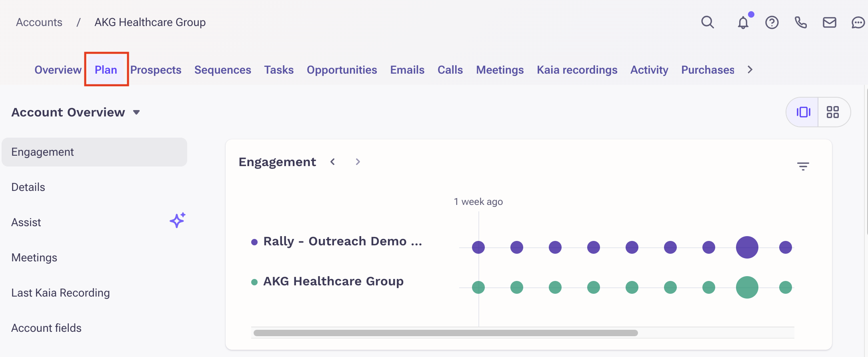
Task: Switch to carousel view layout
Action: (803, 112)
